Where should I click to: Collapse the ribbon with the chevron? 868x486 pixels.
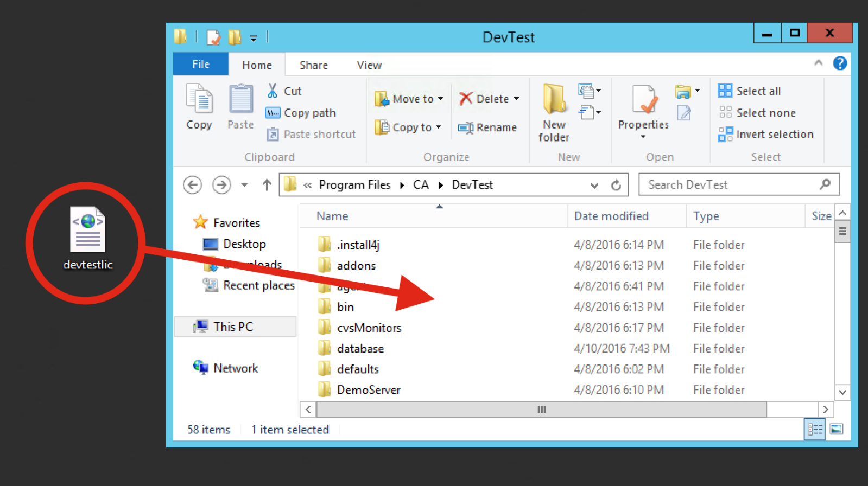[818, 63]
